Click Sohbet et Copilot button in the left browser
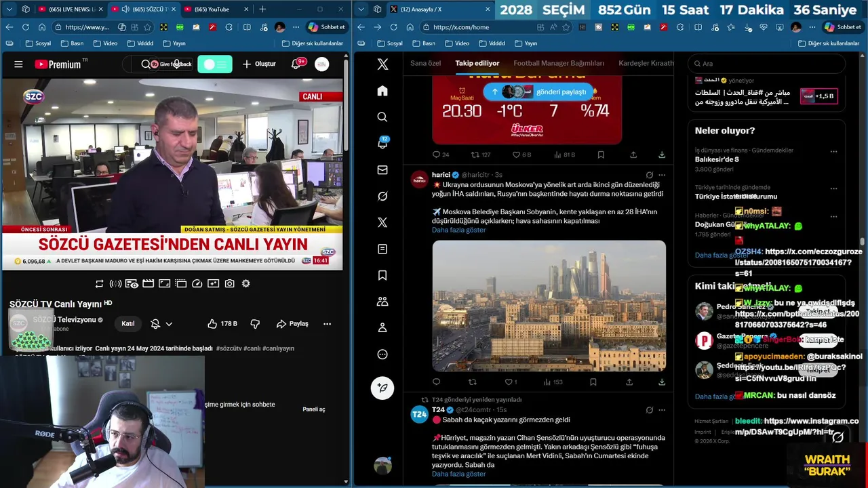 click(x=327, y=27)
